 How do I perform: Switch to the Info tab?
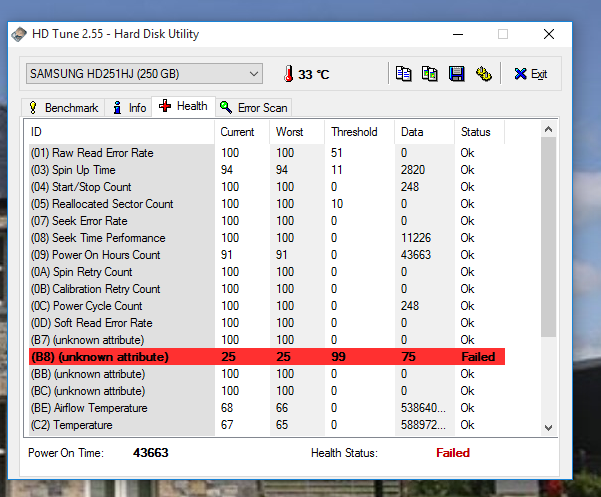pos(129,108)
